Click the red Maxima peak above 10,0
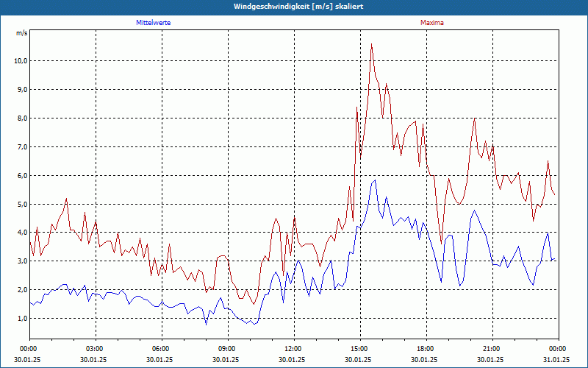This screenshot has height=368, width=588. click(371, 44)
